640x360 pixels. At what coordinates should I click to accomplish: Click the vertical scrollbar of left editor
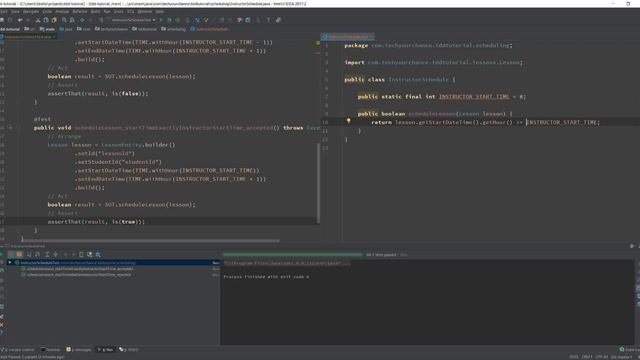tap(318, 183)
